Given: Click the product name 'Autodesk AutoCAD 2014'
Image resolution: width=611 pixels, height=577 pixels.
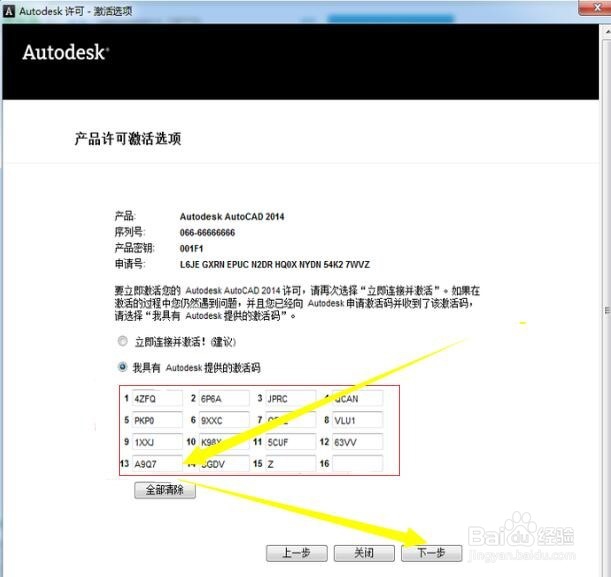Looking at the screenshot, I should (232, 217).
